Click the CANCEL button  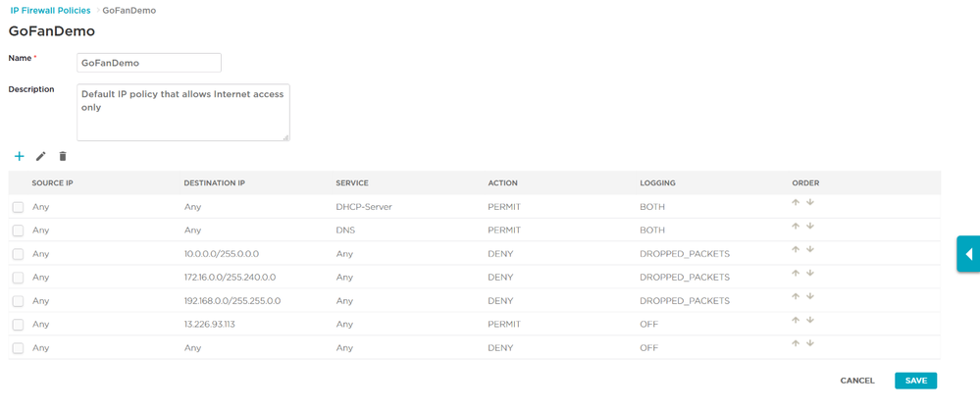click(857, 381)
